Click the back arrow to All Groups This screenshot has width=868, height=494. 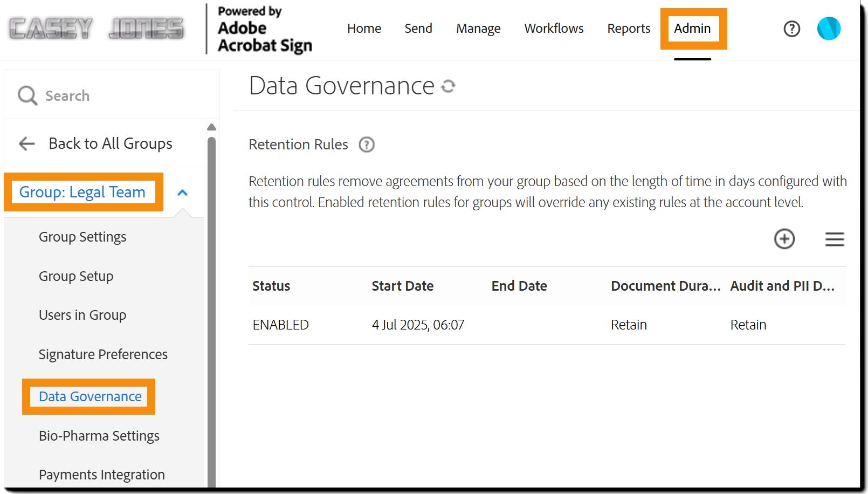[x=27, y=143]
